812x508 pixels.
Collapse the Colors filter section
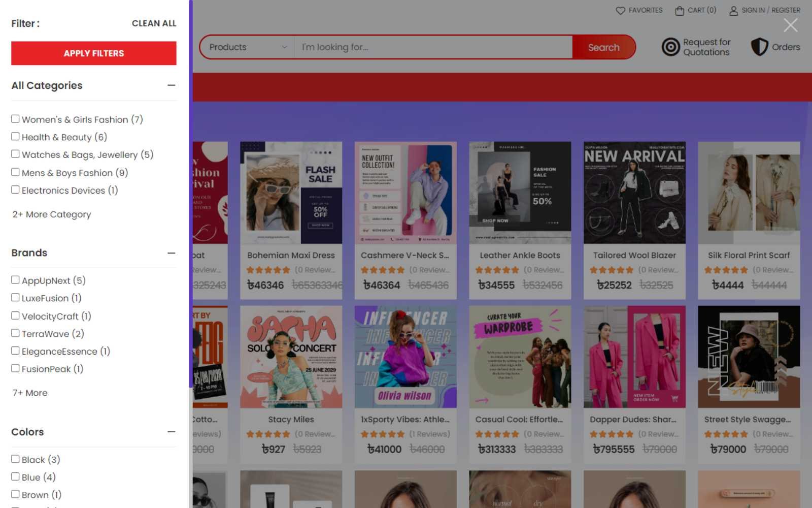[172, 432]
